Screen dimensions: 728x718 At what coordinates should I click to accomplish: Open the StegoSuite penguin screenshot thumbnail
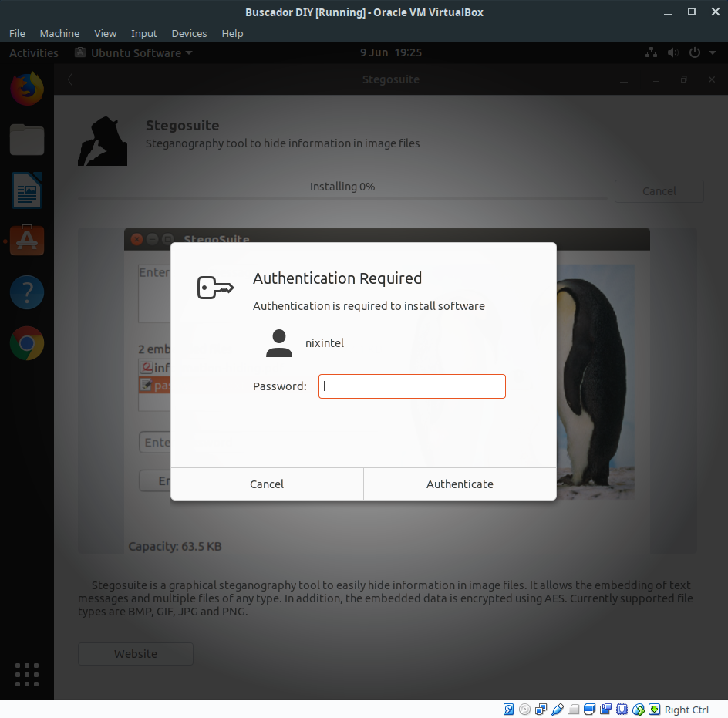pos(387,390)
